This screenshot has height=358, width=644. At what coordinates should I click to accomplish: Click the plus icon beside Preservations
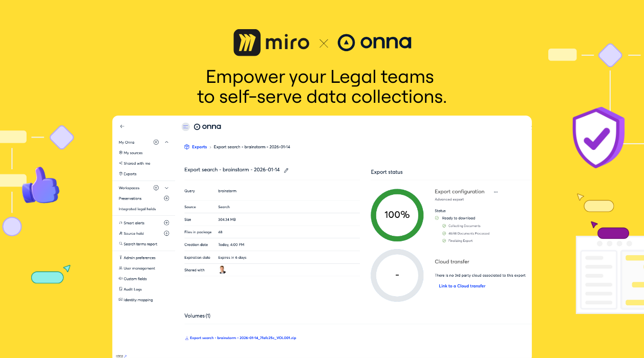click(166, 198)
